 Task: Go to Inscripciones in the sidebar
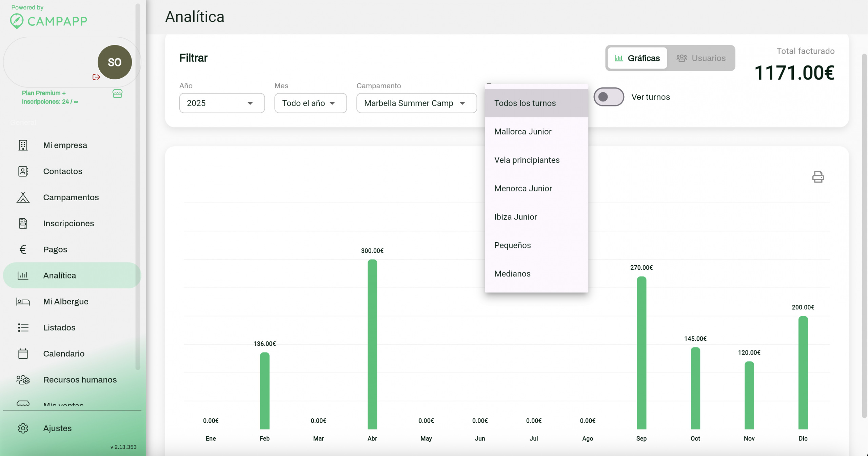point(68,223)
